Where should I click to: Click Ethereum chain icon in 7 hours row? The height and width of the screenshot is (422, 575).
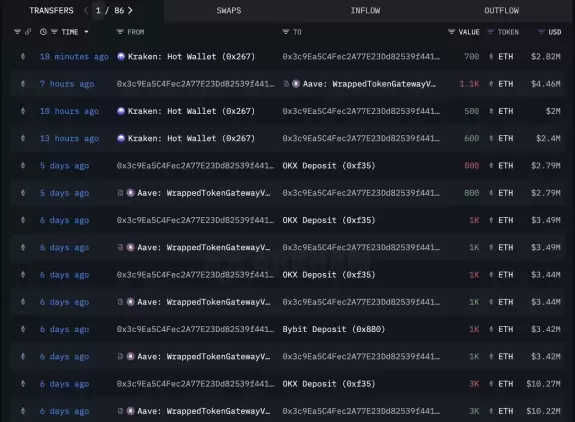tap(23, 84)
